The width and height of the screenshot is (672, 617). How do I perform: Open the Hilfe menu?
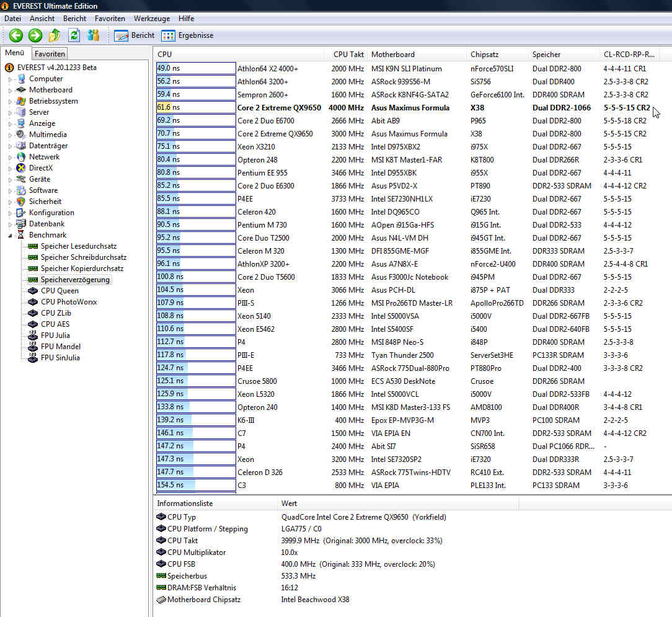tap(187, 19)
